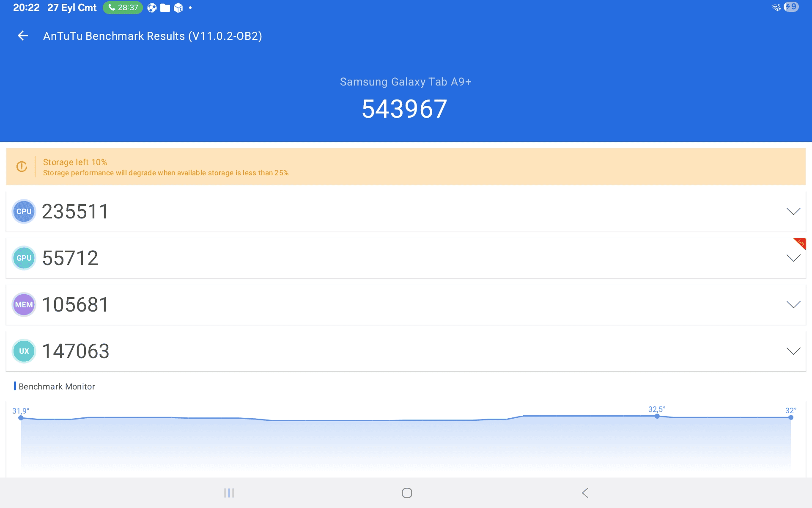Expand the GPU score 55712 details
Image resolution: width=812 pixels, height=508 pixels.
[x=793, y=258]
